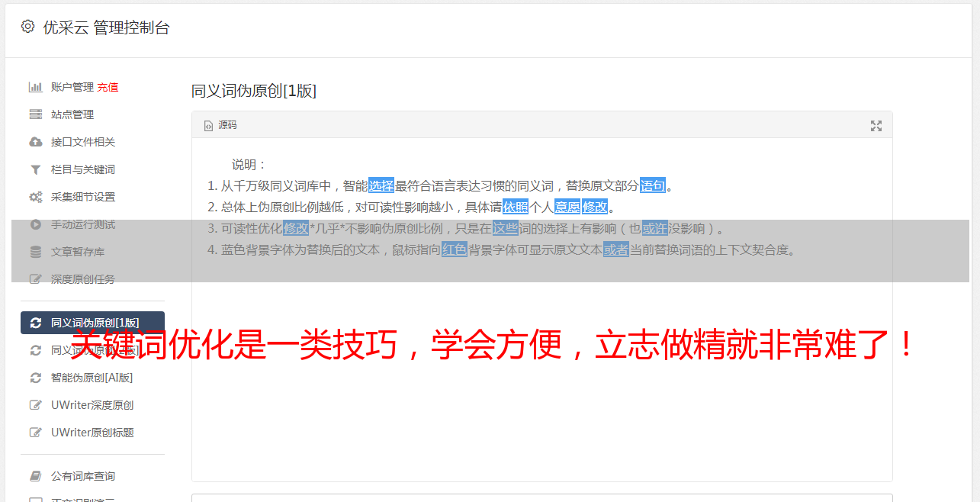Click the red 充值 recharge link

(108, 87)
